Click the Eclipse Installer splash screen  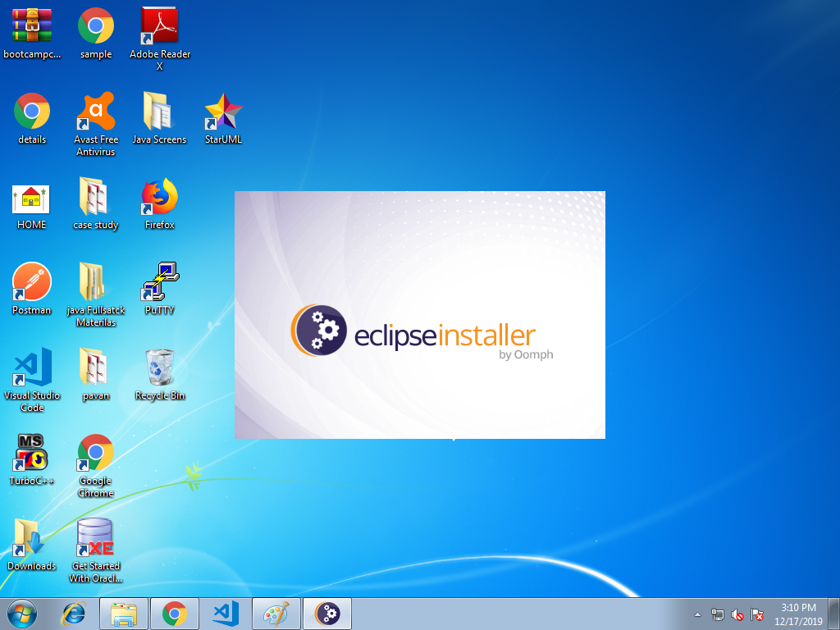point(420,315)
